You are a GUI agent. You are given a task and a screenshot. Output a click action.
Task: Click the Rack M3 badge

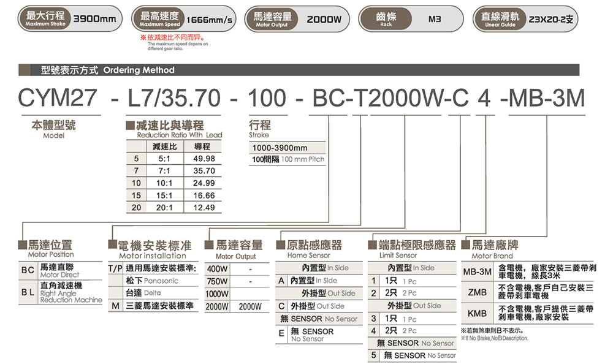click(411, 19)
